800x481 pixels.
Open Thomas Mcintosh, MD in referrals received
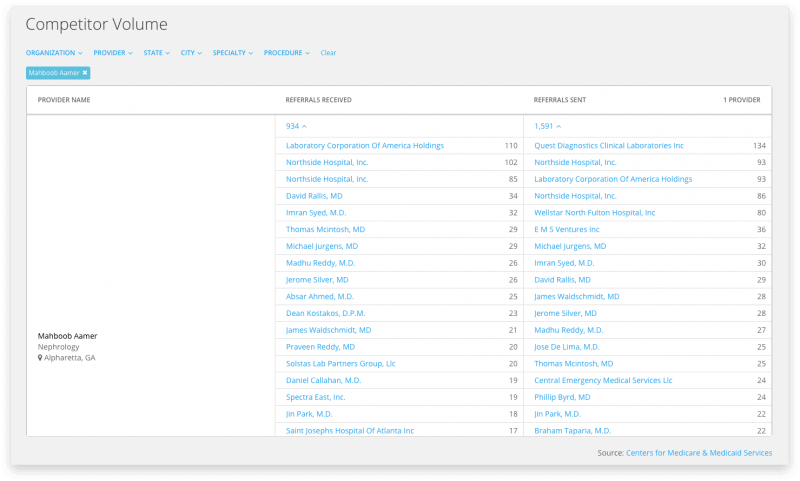(x=326, y=230)
